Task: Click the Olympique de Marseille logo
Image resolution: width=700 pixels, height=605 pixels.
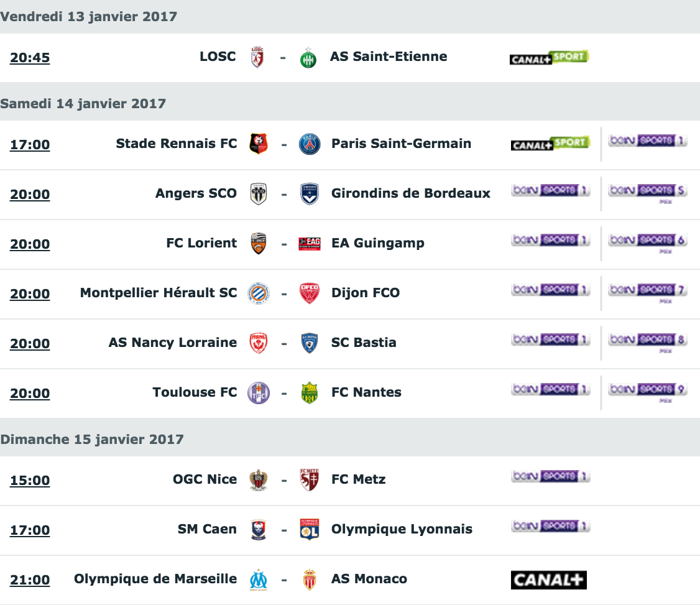Action: (x=259, y=580)
